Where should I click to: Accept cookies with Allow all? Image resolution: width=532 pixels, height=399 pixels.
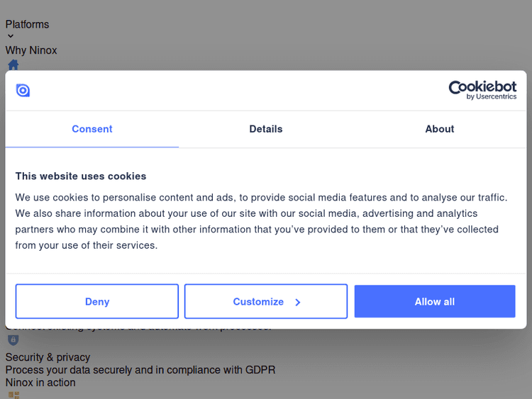point(435,302)
